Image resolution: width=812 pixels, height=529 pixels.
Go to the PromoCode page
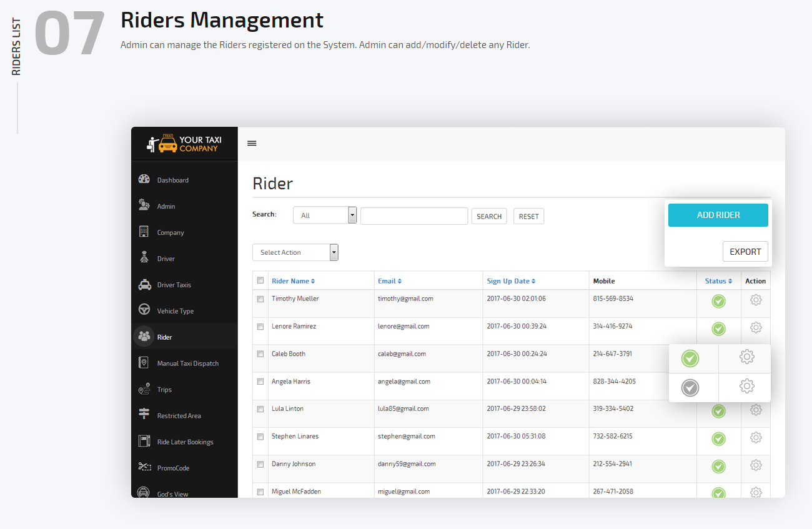(172, 467)
